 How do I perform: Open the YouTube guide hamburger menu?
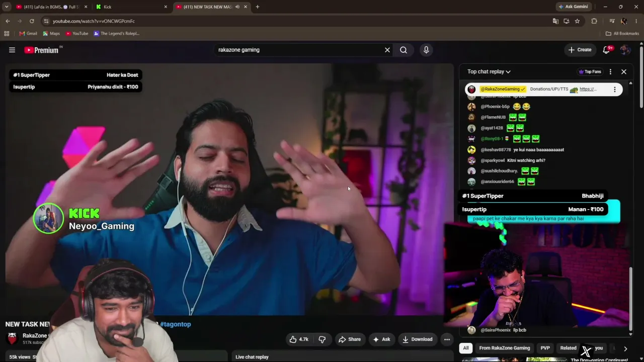click(x=12, y=50)
